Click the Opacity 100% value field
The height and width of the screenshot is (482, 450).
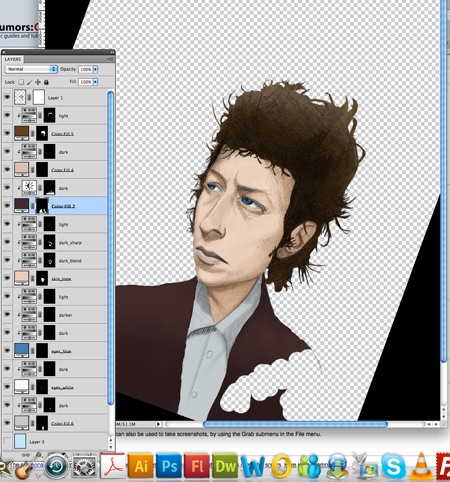click(x=86, y=69)
